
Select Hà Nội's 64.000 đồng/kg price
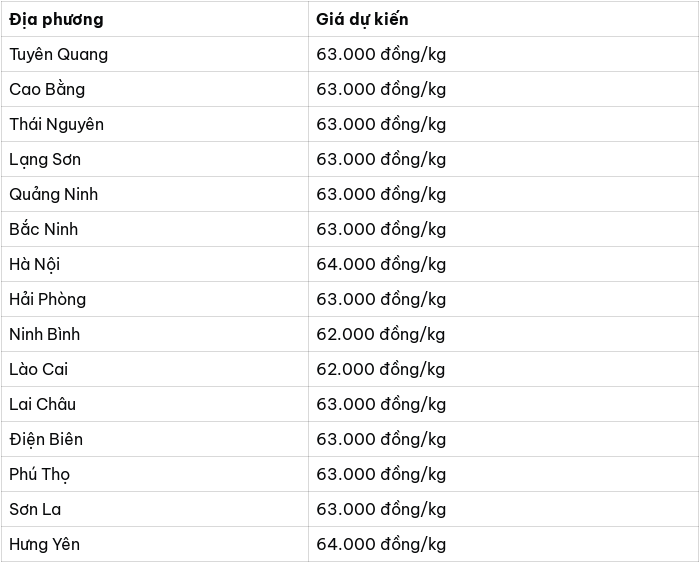[381, 264]
